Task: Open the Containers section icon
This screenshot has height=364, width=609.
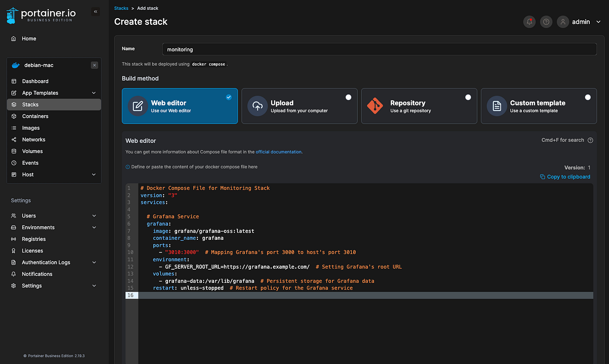Action: (x=13, y=116)
